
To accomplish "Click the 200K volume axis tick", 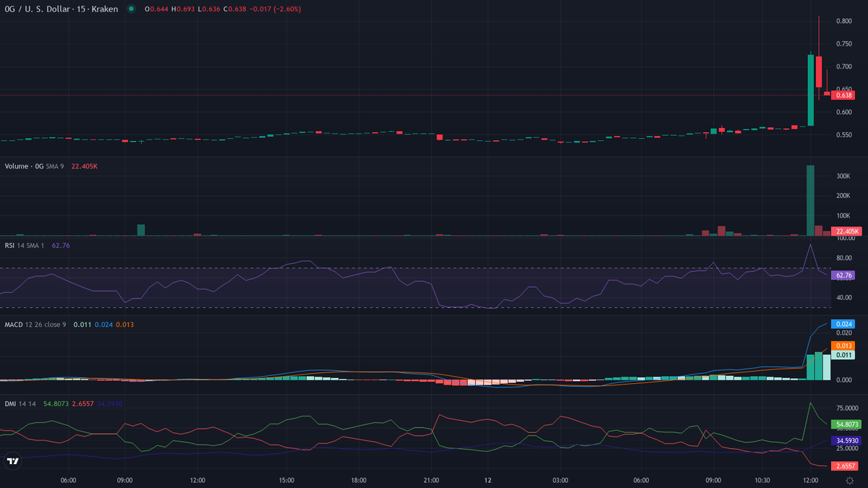I will (843, 196).
